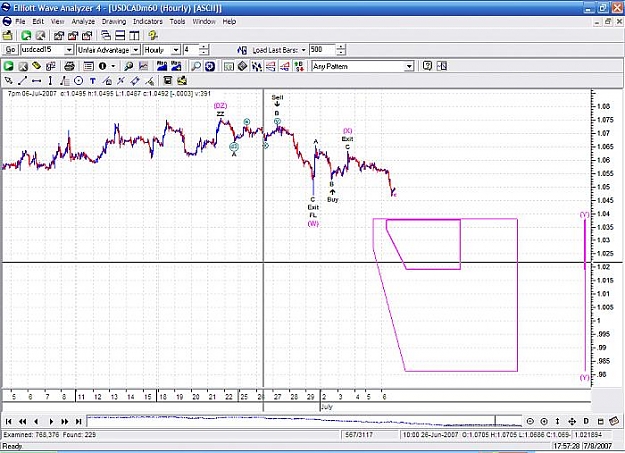Click the Sell label on the chart
Image resolution: width=625 pixels, height=453 pixels.
(x=277, y=97)
